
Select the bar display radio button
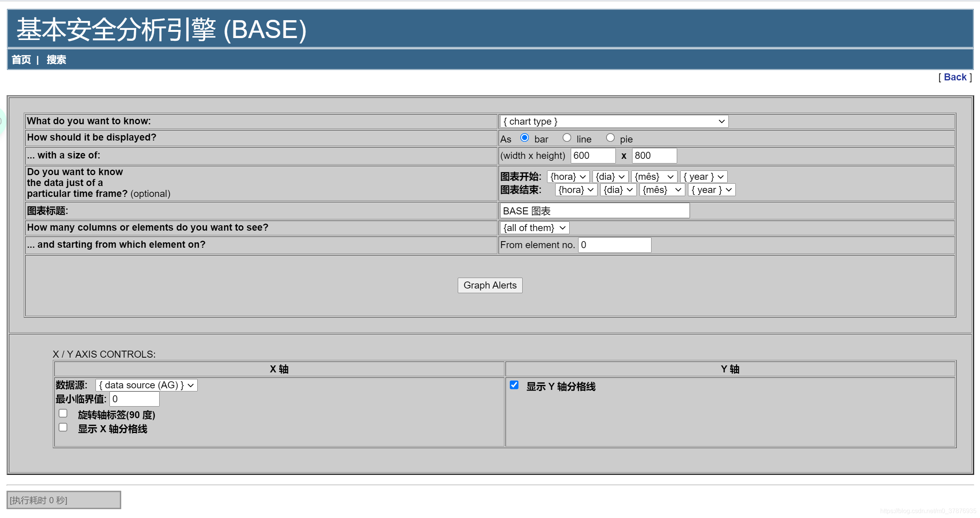525,138
